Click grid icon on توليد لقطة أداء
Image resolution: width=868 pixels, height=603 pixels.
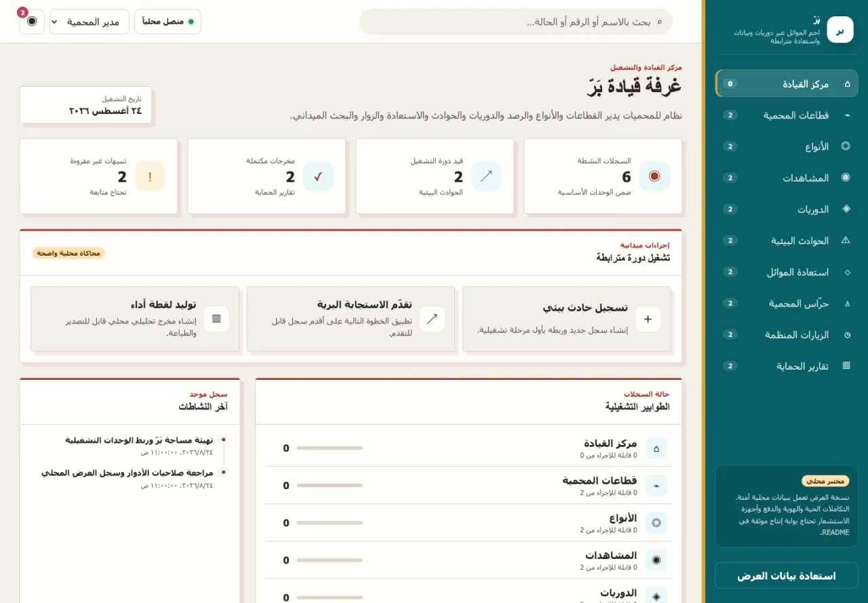pos(216,319)
